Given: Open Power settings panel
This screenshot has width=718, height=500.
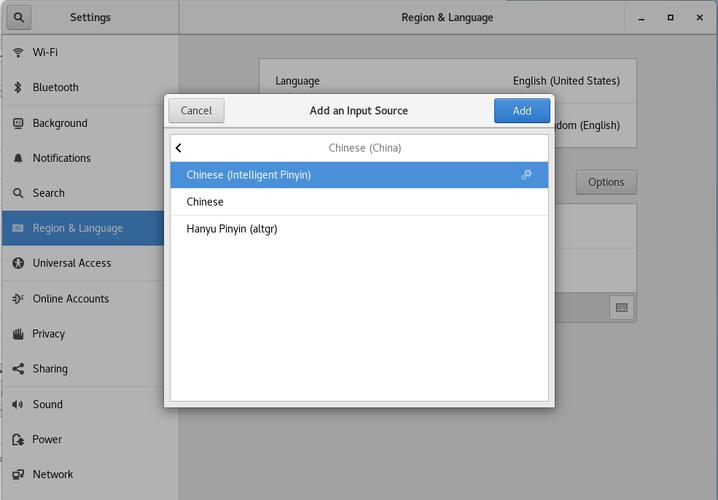Looking at the screenshot, I should point(90,439).
